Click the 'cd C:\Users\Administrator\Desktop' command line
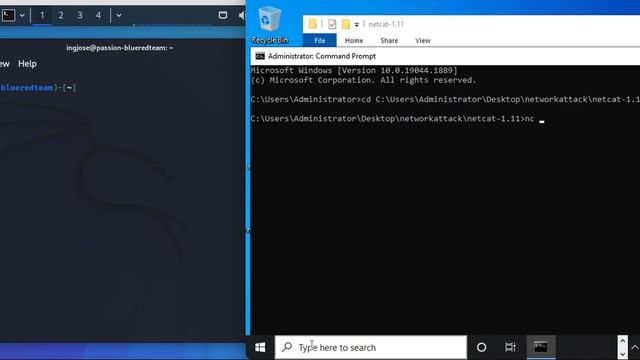 pyautogui.click(x=445, y=99)
